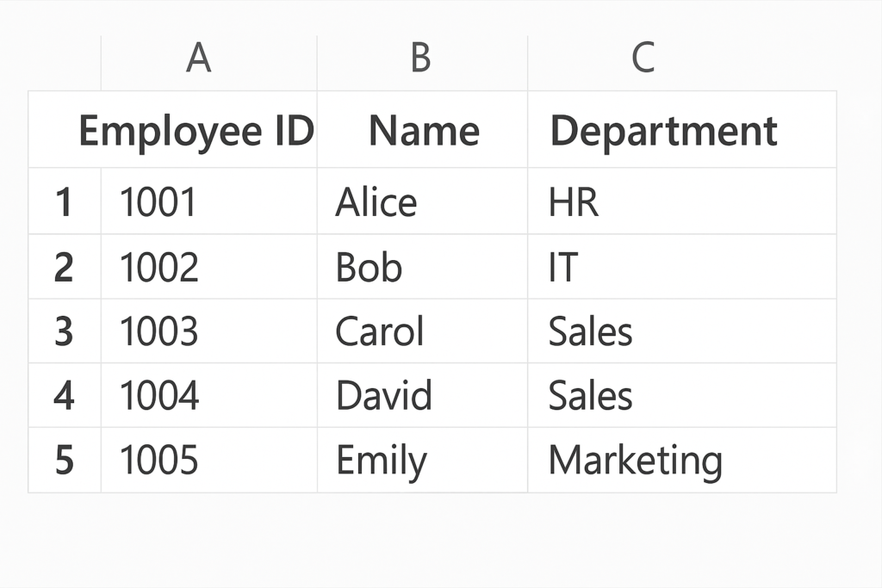
Task: Click the Marketing department cell
Action: [x=636, y=461]
